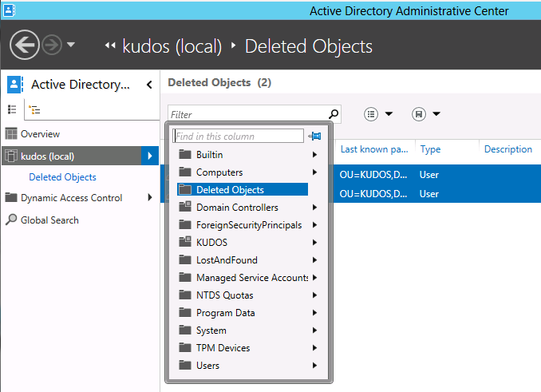This screenshot has height=392, width=541.
Task: Switch to list view in navigation pane
Action: (x=12, y=109)
